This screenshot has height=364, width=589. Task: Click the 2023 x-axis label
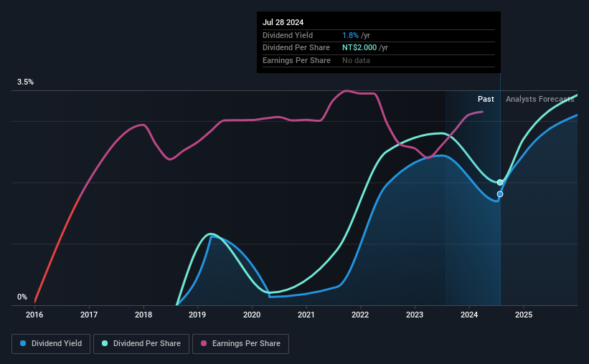[415, 315]
